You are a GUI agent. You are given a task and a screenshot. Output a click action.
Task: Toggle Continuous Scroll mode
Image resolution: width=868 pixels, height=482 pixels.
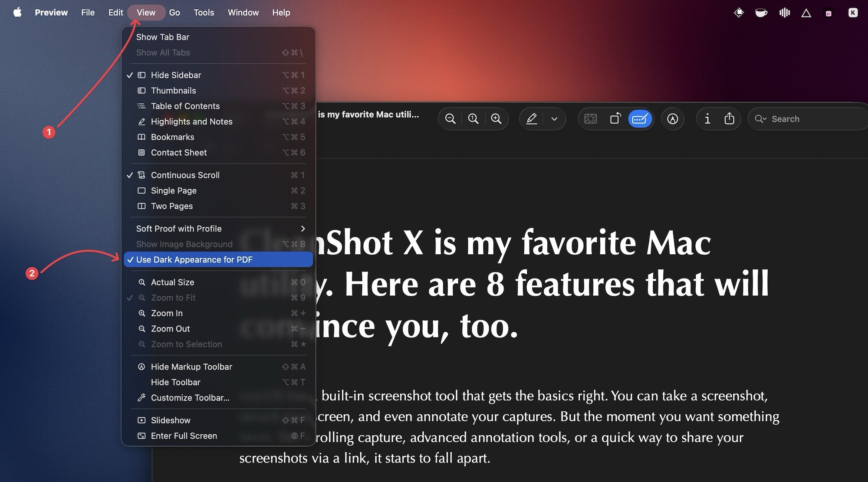point(218,175)
